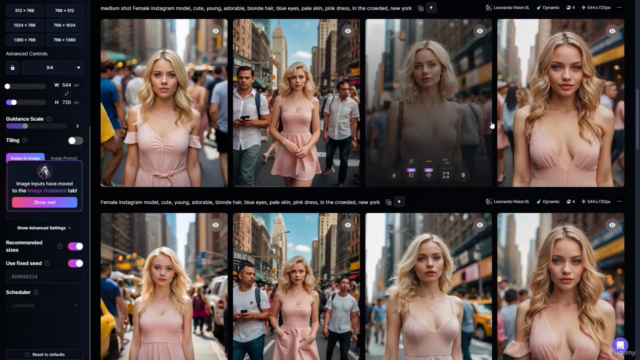This screenshot has width=640, height=360.
Task: Open first image of medium-shot generation
Action: [x=164, y=103]
